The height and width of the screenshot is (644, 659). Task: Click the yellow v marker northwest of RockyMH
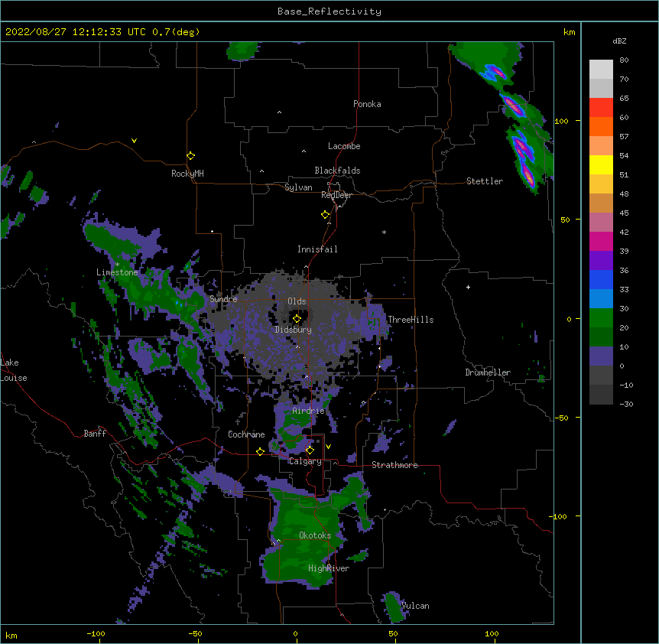pos(134,141)
